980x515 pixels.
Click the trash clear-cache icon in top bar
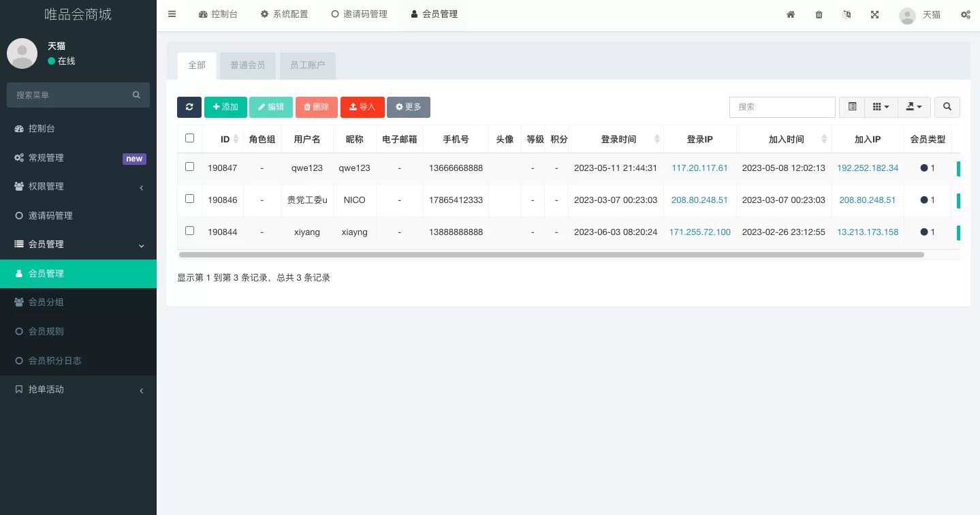[x=819, y=14]
